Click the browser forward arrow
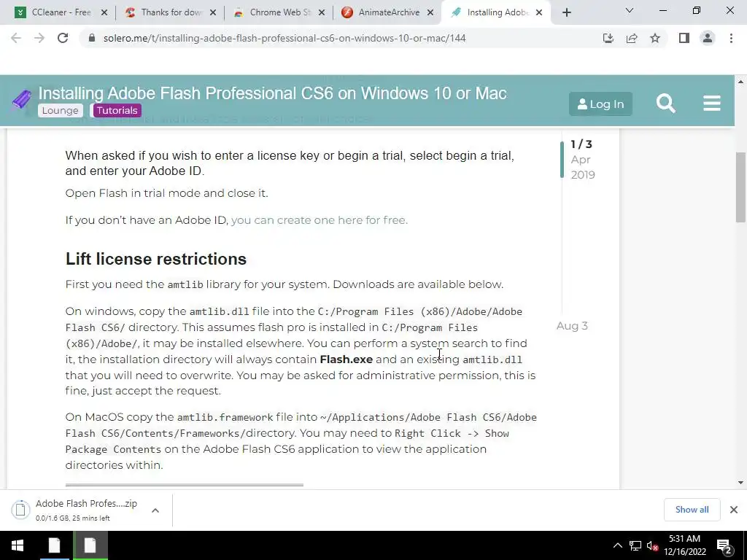Image resolution: width=747 pixels, height=560 pixels. (39, 38)
